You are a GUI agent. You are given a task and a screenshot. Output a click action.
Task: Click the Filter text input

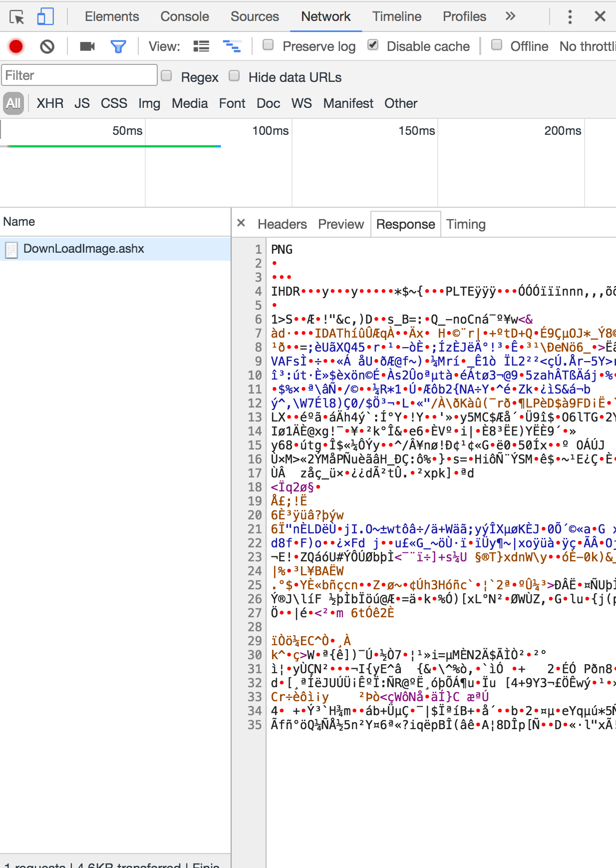(x=79, y=75)
